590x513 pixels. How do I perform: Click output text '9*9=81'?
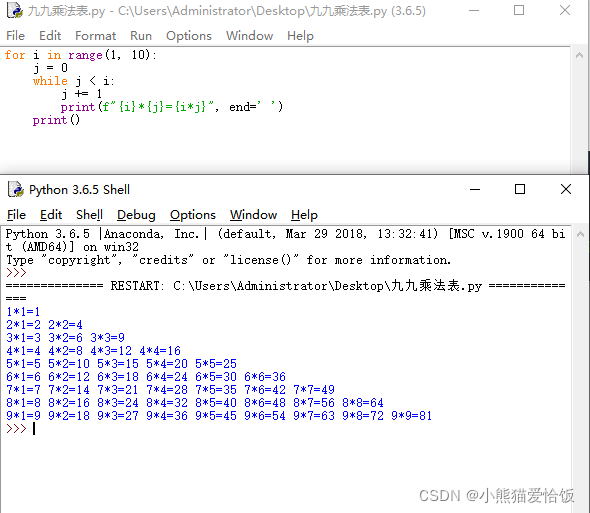(412, 416)
